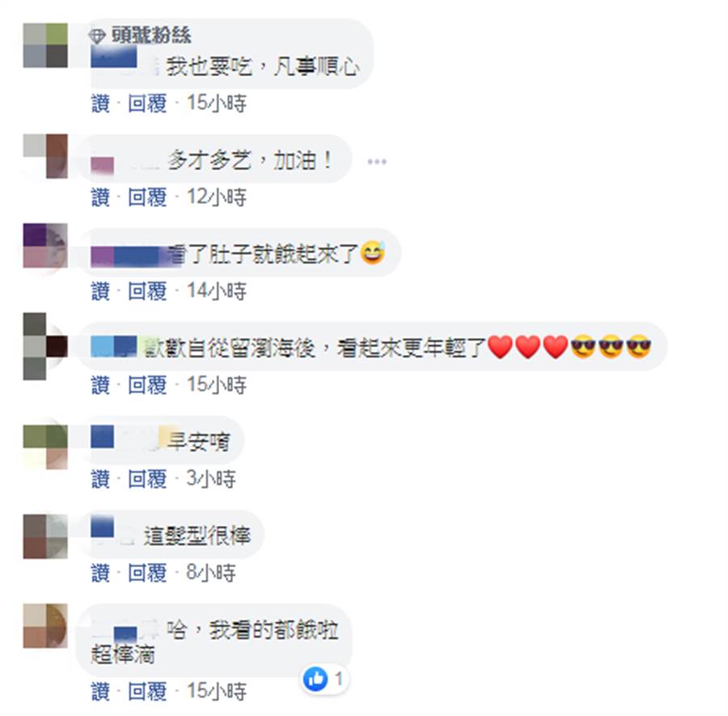The width and height of the screenshot is (728, 716).
Task: Click the 12小時 timestamp
Action: pos(216,197)
